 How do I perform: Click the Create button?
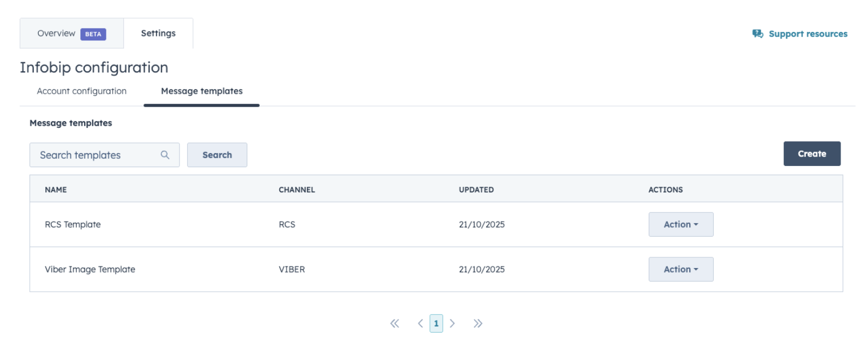click(811, 154)
